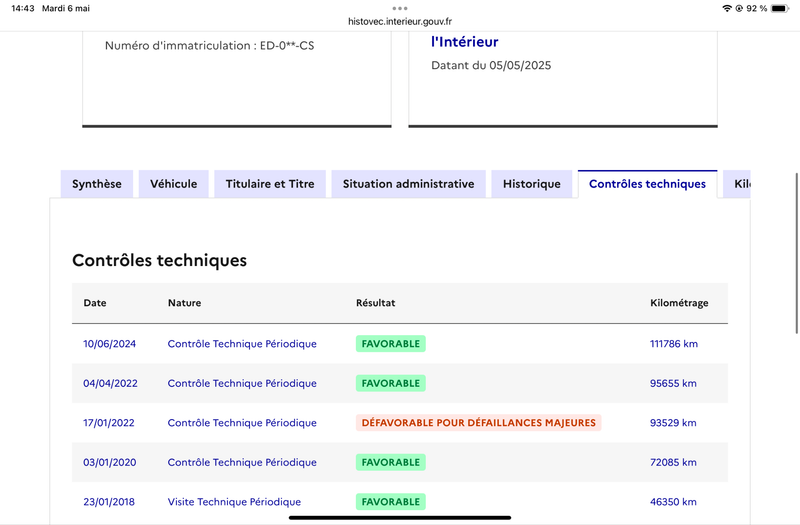Tap the battery icon in status bar
Image resolution: width=800 pixels, height=525 pixels.
pos(780,8)
